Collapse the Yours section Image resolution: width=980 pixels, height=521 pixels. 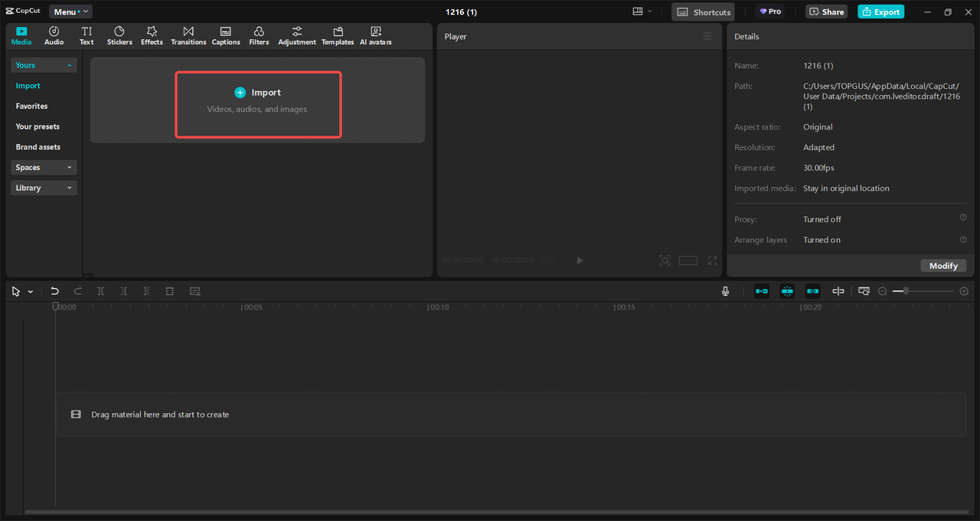(44, 65)
